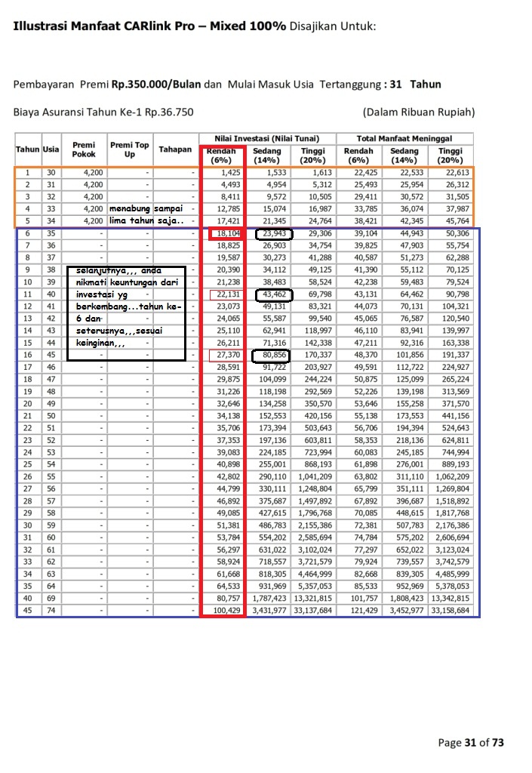Click value 203,927 in year 17 row
Screen dimensions: 532x773
pyautogui.click(x=318, y=368)
